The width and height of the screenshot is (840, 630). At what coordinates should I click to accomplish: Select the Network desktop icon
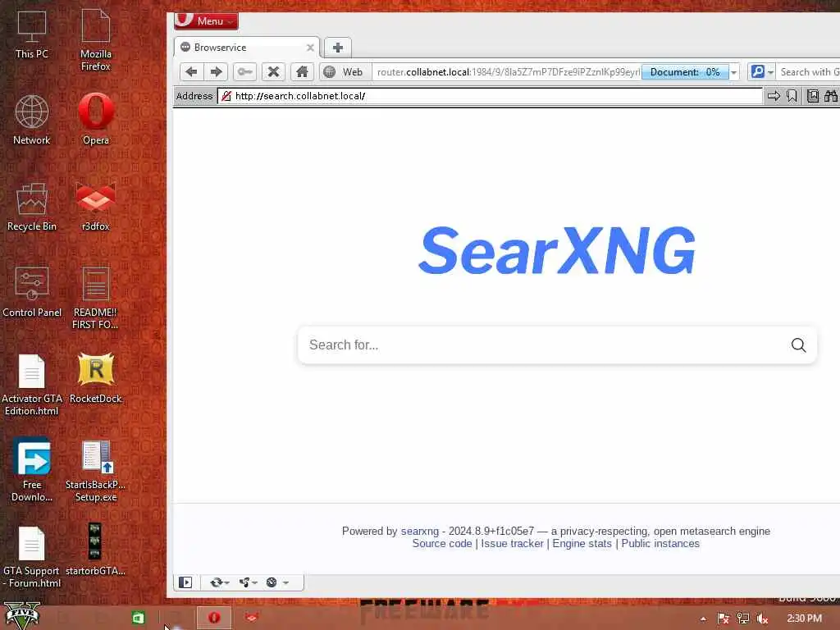32,120
